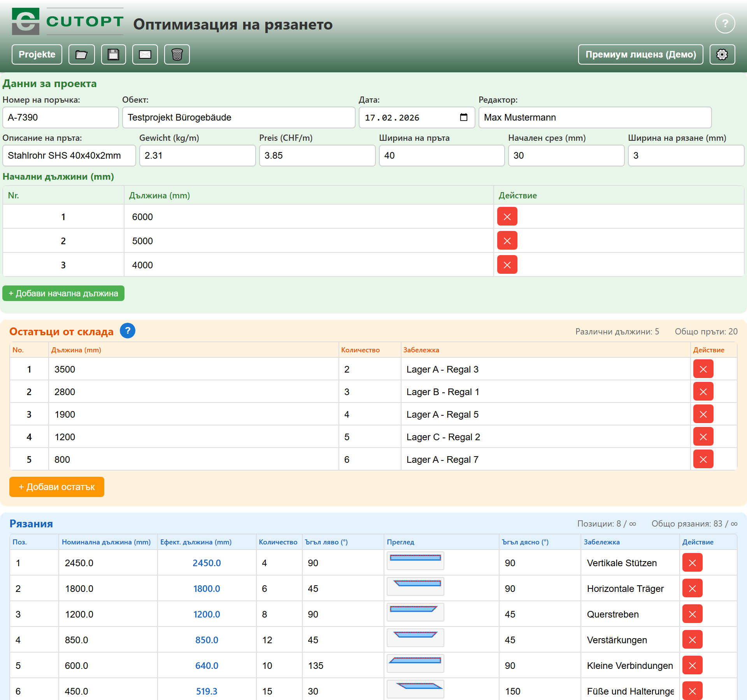Remove the 2800 mm remnant row
Viewport: 747px width, 700px height.
tap(703, 392)
